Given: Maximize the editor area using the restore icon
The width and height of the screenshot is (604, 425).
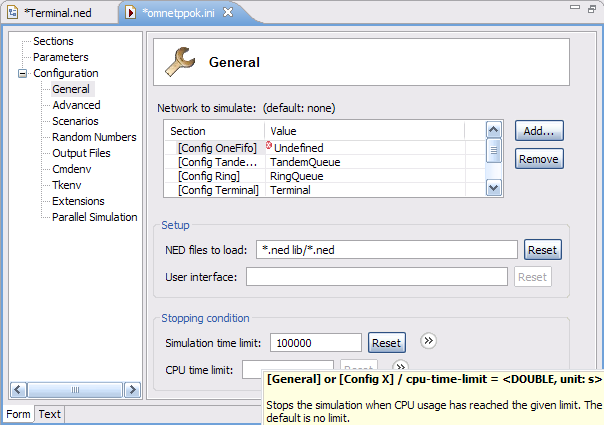Looking at the screenshot, I should coord(592,8).
